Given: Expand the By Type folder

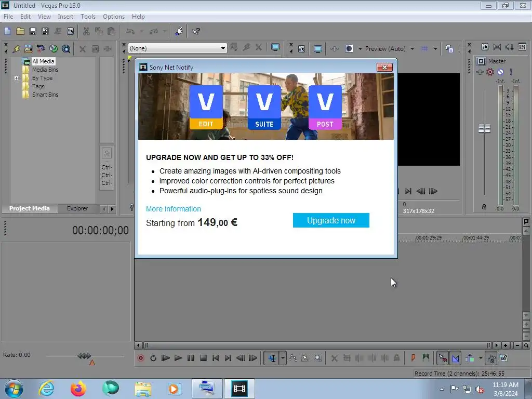Looking at the screenshot, I should 16,78.
